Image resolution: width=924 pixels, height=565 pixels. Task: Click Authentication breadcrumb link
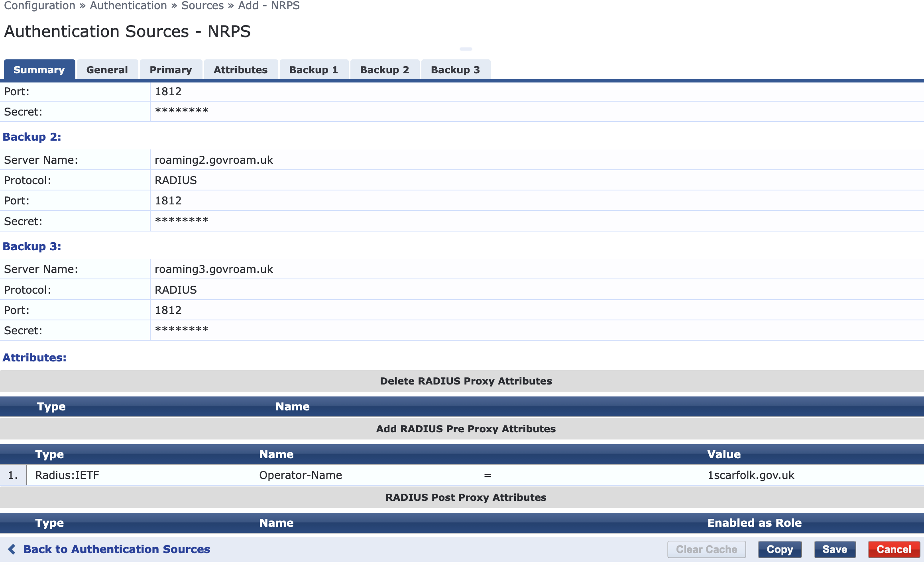[128, 6]
